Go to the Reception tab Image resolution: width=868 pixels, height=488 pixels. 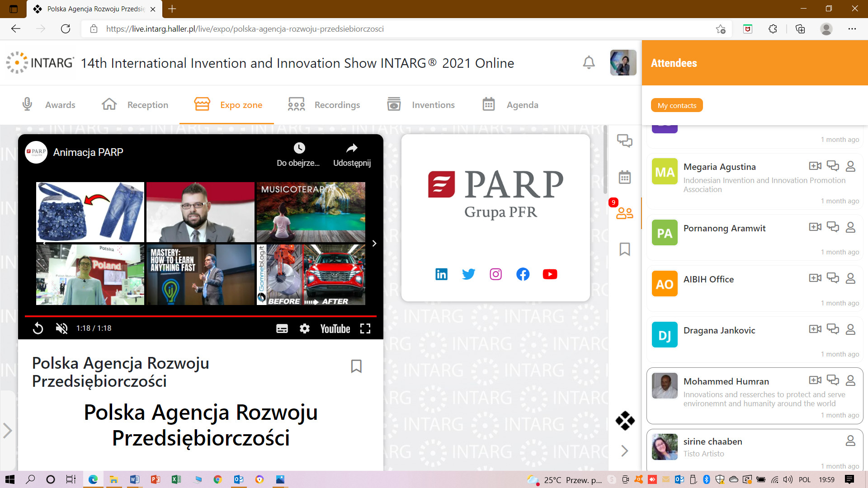coord(135,105)
